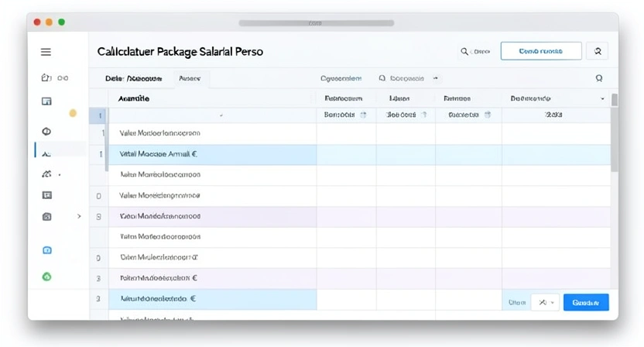Image resolution: width=644 pixels, height=347 pixels.
Task: Click the first column header "Aoanūtle"
Action: 133,98
